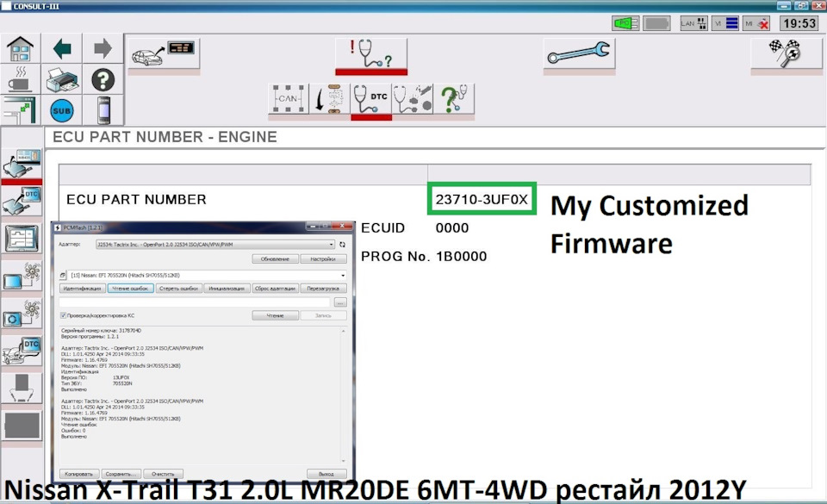Toggle Проверка/корректировка КС checkbox
The height and width of the screenshot is (504, 827).
pyautogui.click(x=63, y=315)
